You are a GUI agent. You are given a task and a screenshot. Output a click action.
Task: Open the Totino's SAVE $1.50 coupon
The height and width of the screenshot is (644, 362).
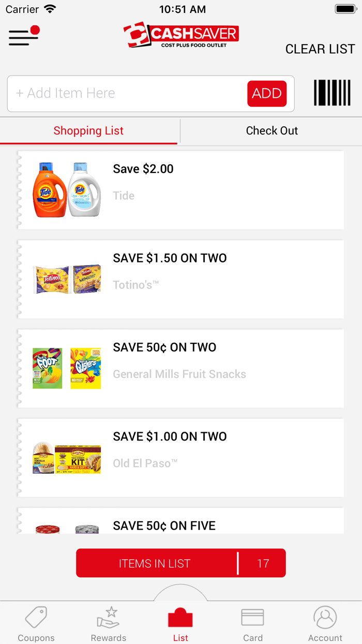180,279
